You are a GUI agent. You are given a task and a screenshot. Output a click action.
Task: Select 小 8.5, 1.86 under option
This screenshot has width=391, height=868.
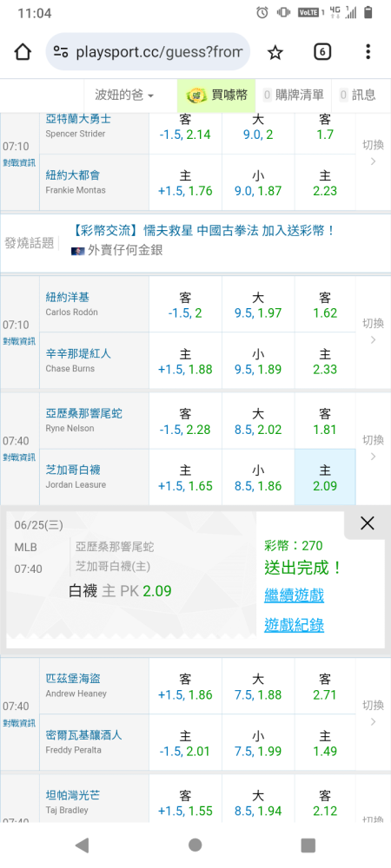pyautogui.click(x=258, y=477)
